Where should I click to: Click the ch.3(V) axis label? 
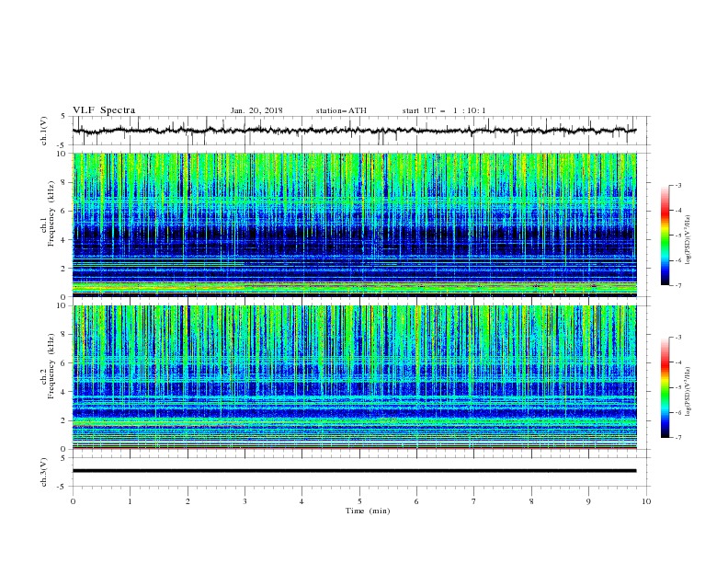44,472
